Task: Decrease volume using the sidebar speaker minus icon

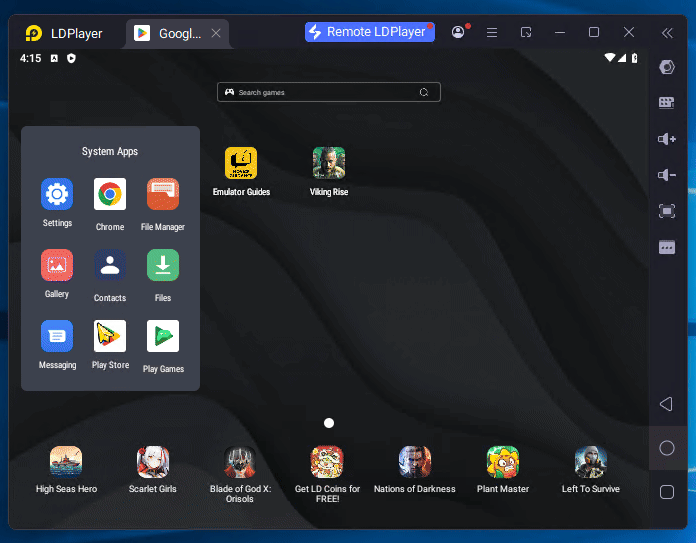Action: point(667,175)
